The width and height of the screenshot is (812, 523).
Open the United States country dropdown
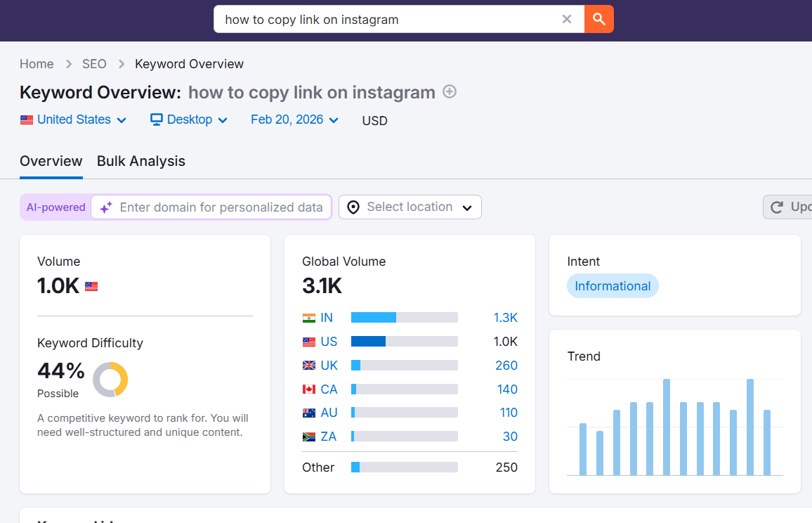coord(73,120)
